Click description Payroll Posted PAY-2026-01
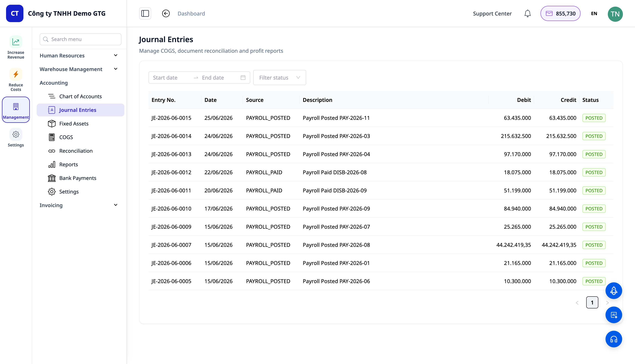Image resolution: width=635 pixels, height=364 pixels. point(336,263)
